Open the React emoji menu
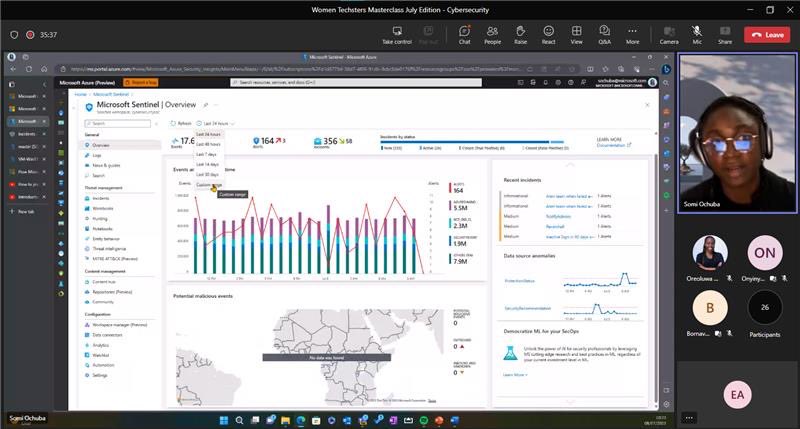Viewport: 800px width, 429px height. click(548, 35)
